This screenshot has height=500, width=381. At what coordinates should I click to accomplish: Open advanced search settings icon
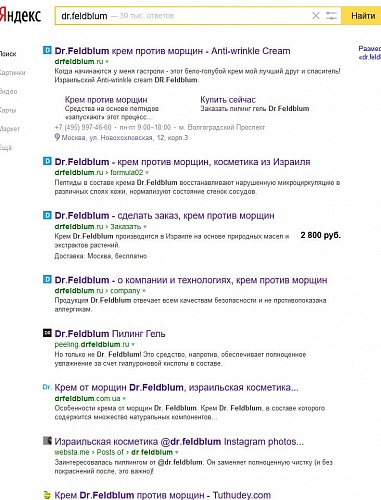point(331,16)
